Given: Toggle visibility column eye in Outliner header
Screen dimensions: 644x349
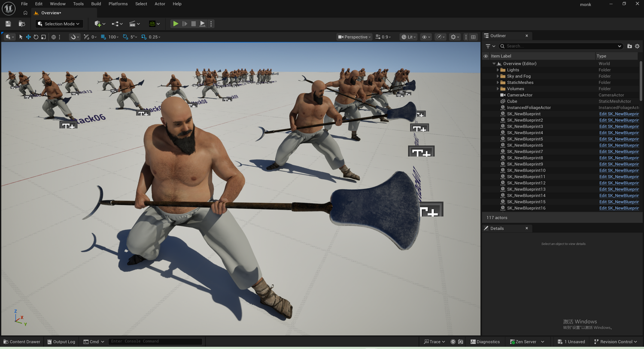Looking at the screenshot, I should pos(486,56).
